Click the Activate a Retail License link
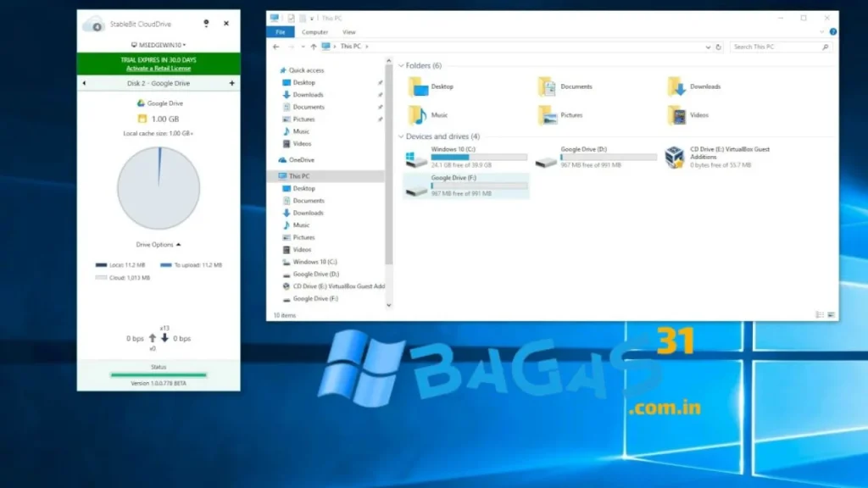 point(159,69)
